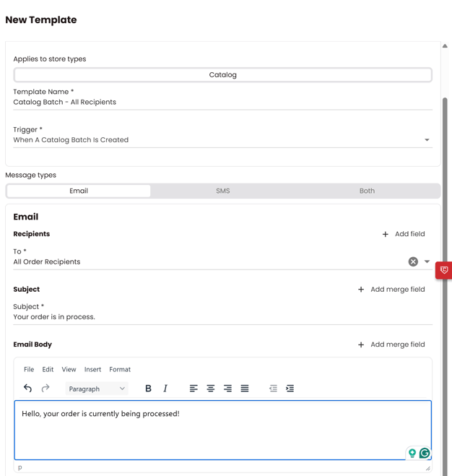This screenshot has height=476, width=452.
Task: Open the Format menu in editor
Action: pos(120,369)
